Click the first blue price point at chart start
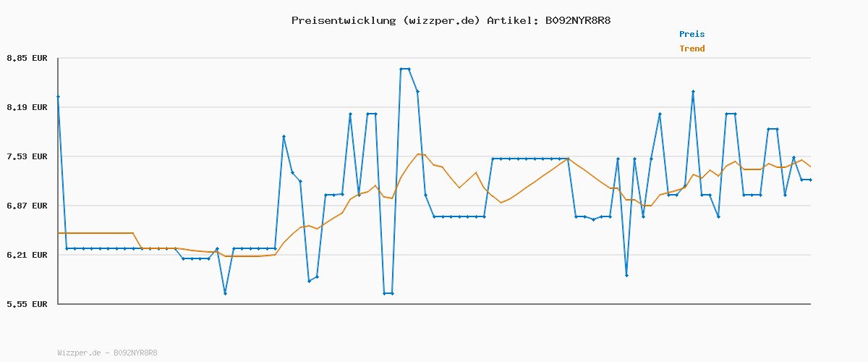 coord(58,96)
